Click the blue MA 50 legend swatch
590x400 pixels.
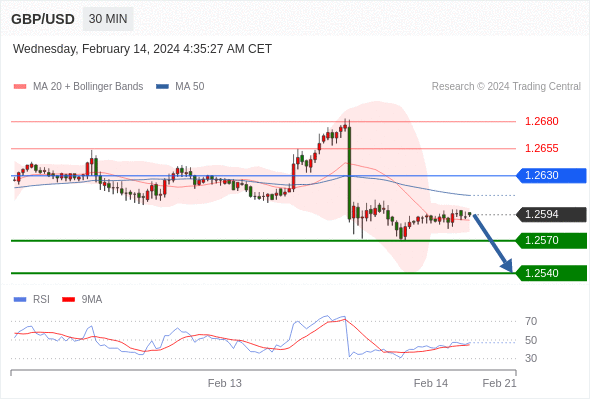point(162,87)
